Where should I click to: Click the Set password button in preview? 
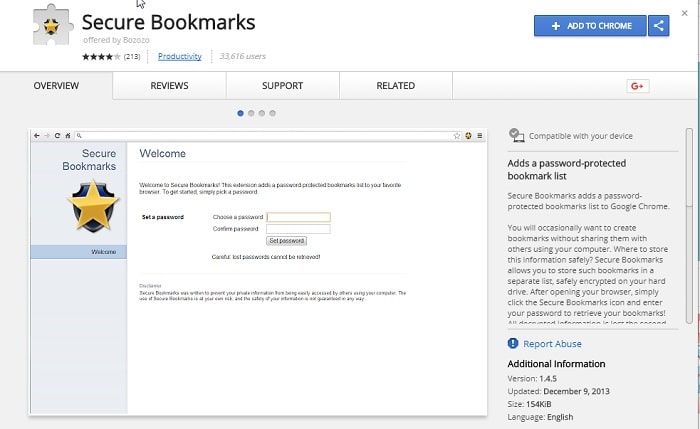(287, 241)
